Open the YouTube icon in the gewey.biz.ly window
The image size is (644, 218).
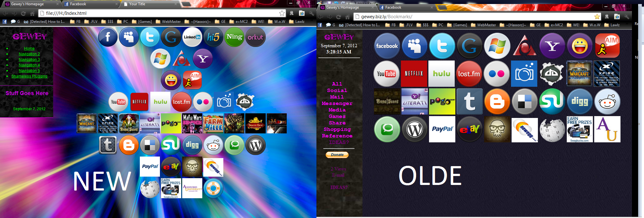coord(387,73)
